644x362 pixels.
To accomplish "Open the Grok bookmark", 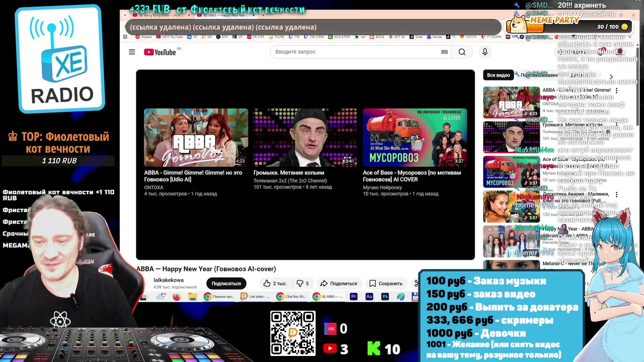I will (x=416, y=37).
